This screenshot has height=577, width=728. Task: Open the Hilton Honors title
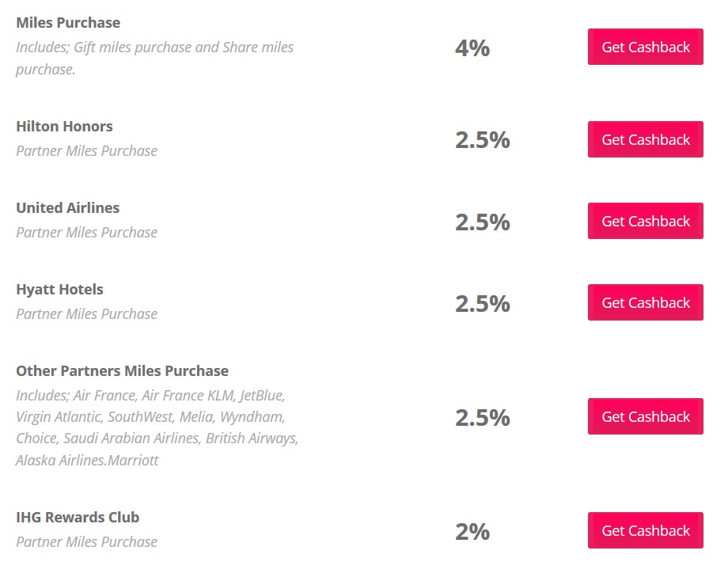[64, 126]
